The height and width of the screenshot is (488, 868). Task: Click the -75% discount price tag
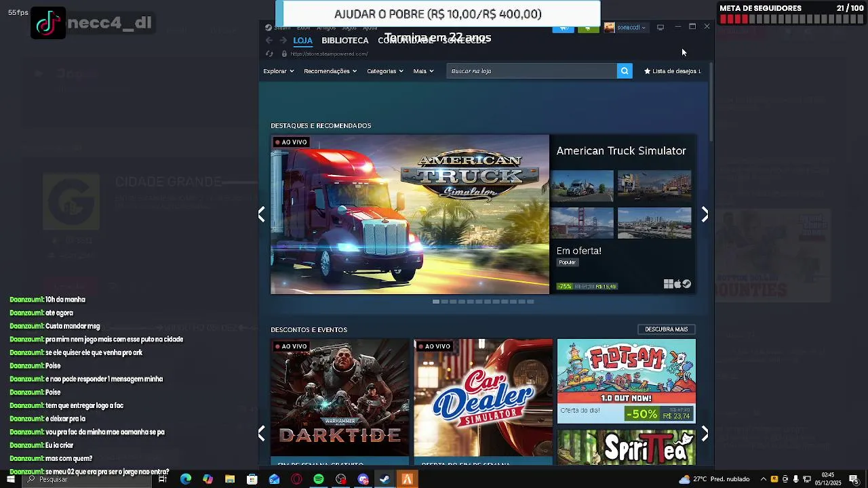coord(587,286)
